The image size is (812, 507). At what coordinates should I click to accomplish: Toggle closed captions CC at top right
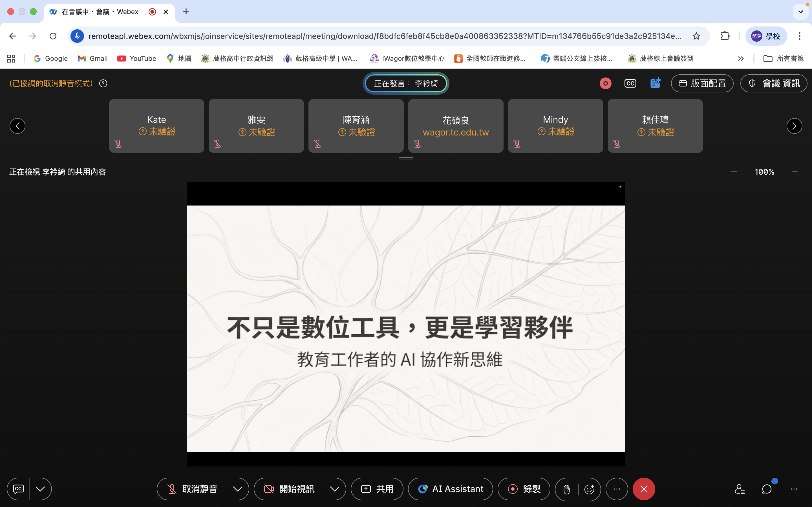coord(630,83)
